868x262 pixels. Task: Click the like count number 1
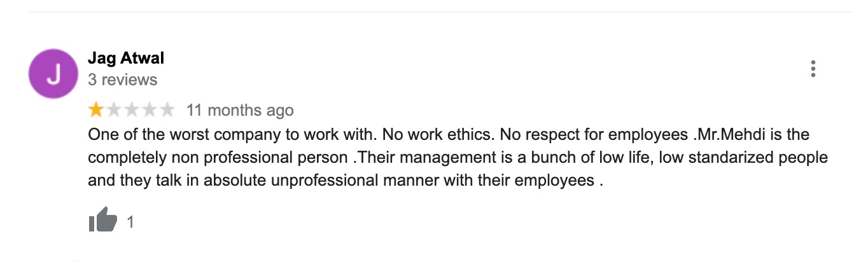(x=130, y=222)
